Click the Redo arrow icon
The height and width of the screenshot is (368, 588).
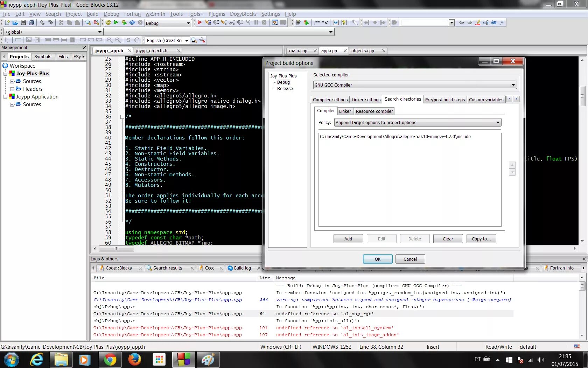[50, 23]
